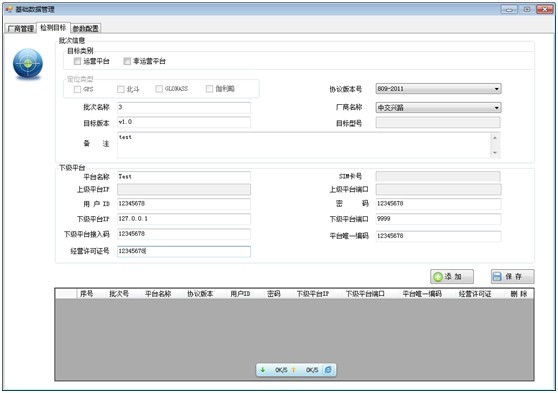Viewport: 558px width, 393px height.
Task: Click the 删除 column header
Action: (518, 294)
